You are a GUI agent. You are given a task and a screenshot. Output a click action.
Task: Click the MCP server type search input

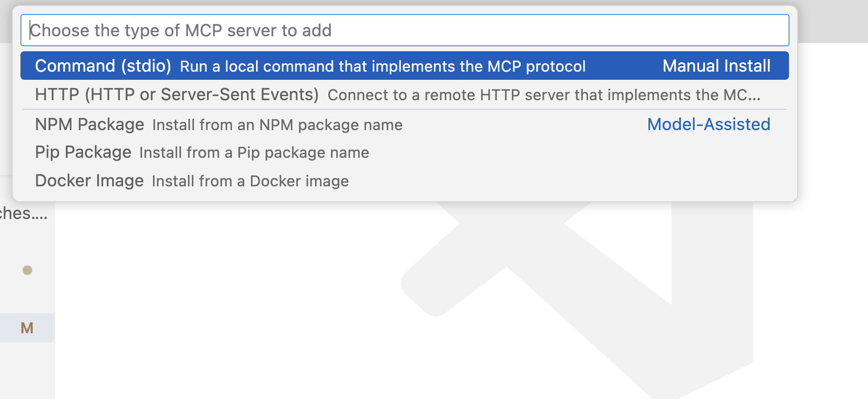tap(404, 30)
